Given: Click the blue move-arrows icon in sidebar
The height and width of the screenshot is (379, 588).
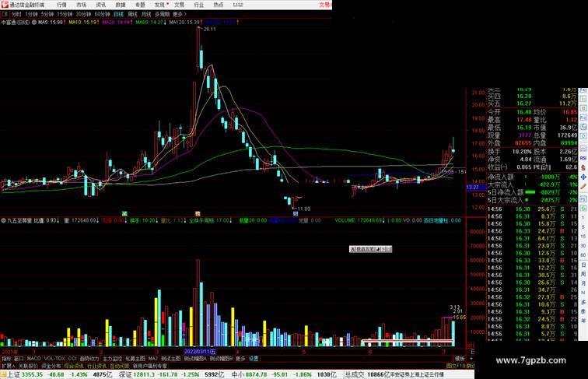Looking at the screenshot, I should (x=583, y=177).
